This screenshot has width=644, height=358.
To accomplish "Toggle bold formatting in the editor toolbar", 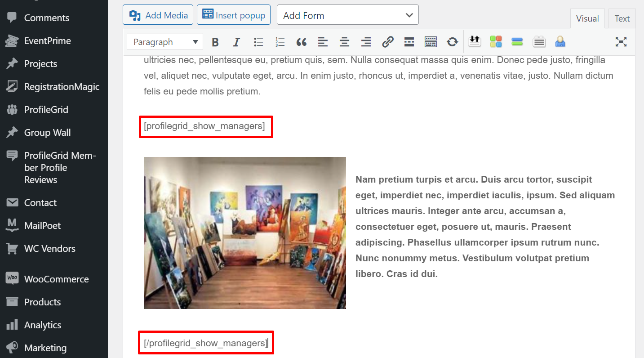I will (x=215, y=42).
